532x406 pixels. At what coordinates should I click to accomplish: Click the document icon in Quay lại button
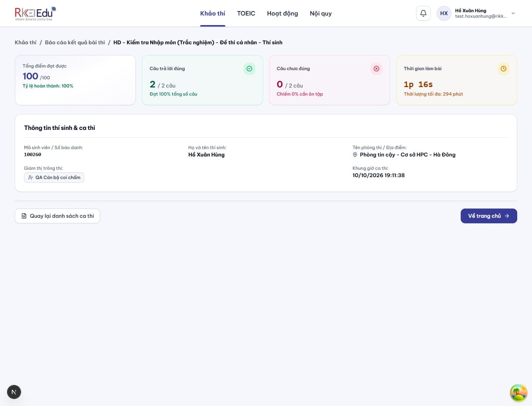tap(24, 216)
